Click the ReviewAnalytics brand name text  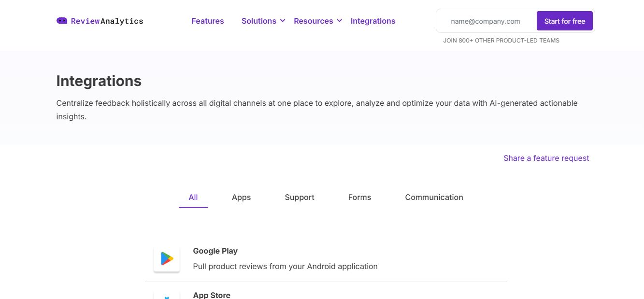(107, 21)
